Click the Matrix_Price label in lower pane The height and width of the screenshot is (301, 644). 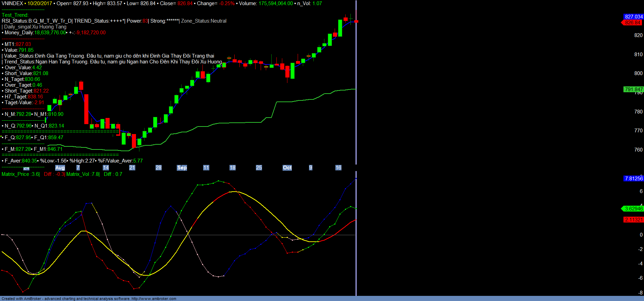[21, 174]
